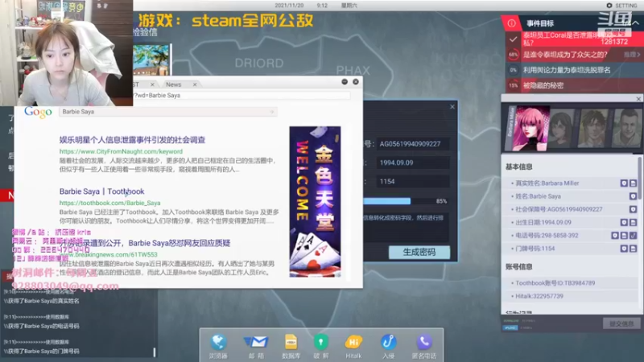Open the Hitalk chat dock icon
The height and width of the screenshot is (362, 644).
353,342
